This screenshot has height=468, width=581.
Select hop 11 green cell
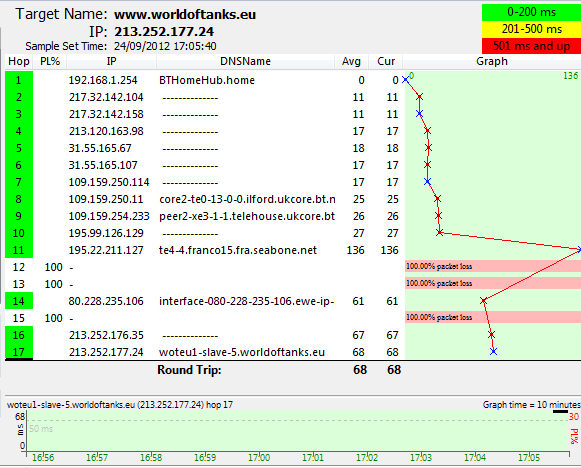point(19,250)
